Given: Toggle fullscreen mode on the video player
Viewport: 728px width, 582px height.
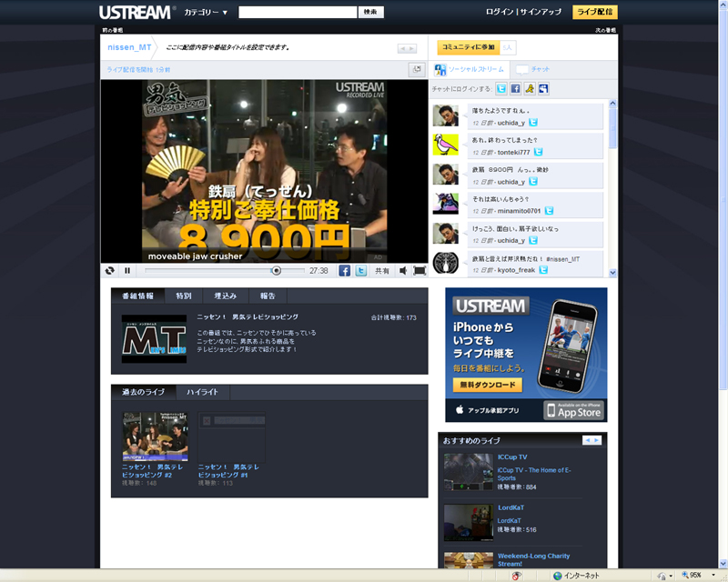Looking at the screenshot, I should click(x=420, y=270).
